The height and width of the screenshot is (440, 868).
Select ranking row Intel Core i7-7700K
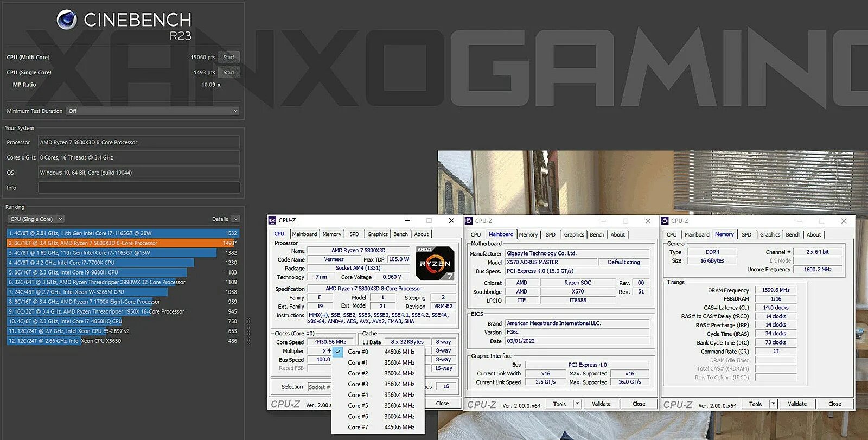[123, 263]
